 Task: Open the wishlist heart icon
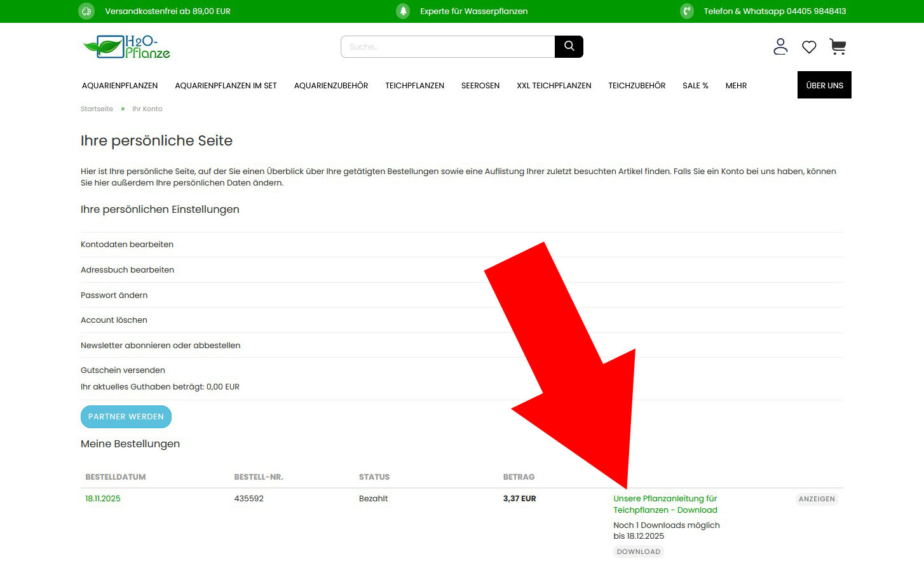(809, 47)
